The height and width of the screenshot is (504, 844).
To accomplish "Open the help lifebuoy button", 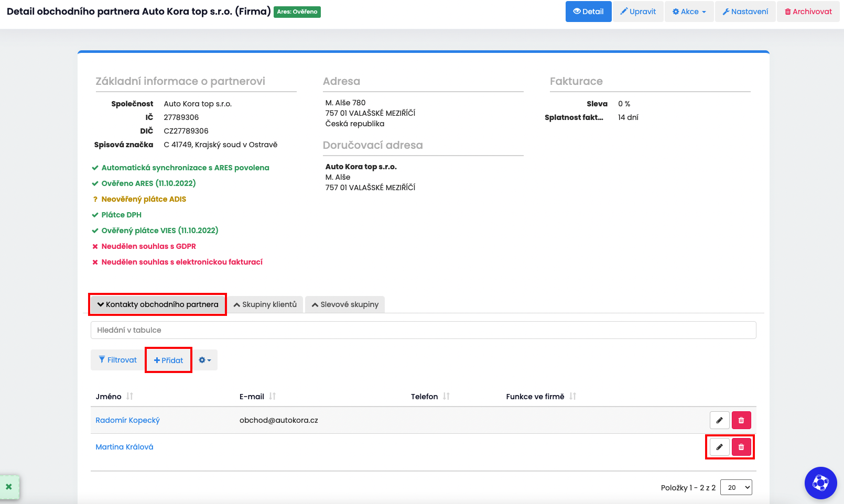I will click(x=821, y=483).
